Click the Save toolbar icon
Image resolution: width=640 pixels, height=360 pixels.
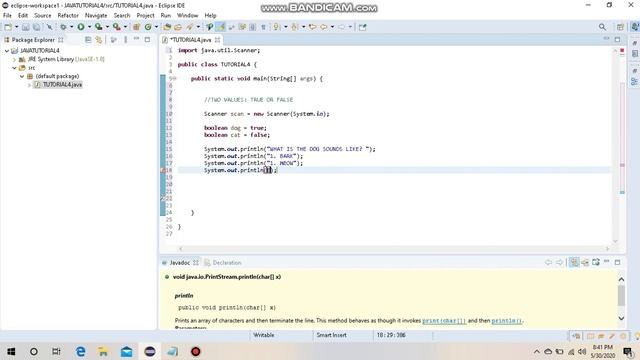(x=25, y=27)
